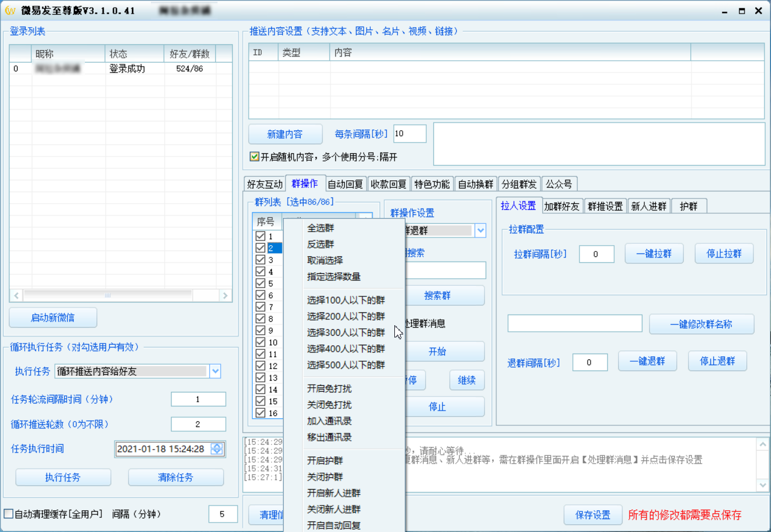
Task: Click the login list horizontal scrollbar
Action: point(121,295)
